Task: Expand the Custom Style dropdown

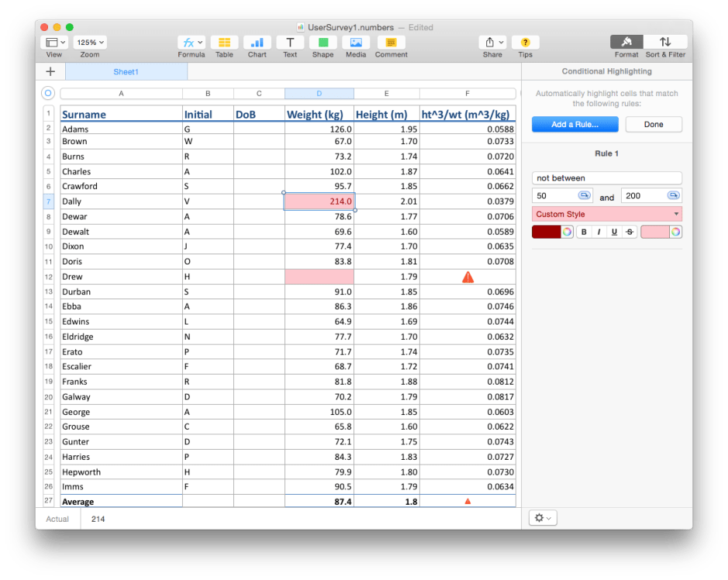Action: pyautogui.click(x=606, y=213)
